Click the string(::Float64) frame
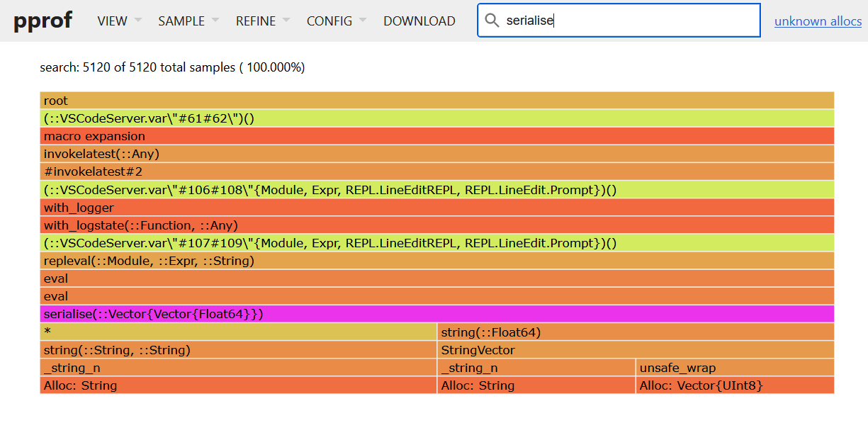The height and width of the screenshot is (423, 868). click(635, 332)
